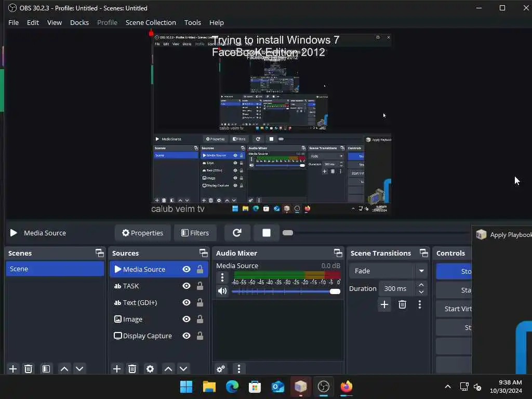The width and height of the screenshot is (532, 399).
Task: Open the Edit menu
Action: click(x=33, y=22)
